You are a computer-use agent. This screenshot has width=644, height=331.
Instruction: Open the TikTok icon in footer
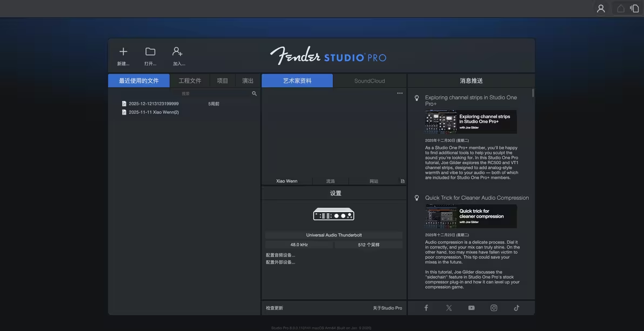[x=516, y=308]
